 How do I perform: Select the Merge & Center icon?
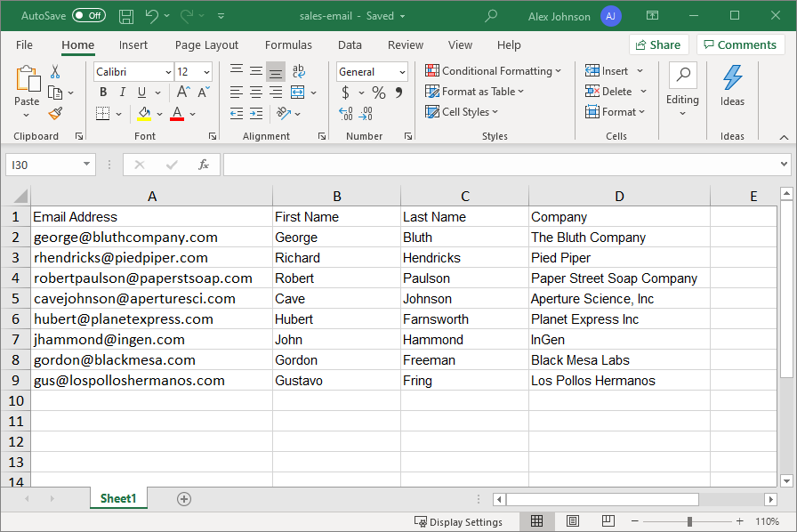click(299, 92)
